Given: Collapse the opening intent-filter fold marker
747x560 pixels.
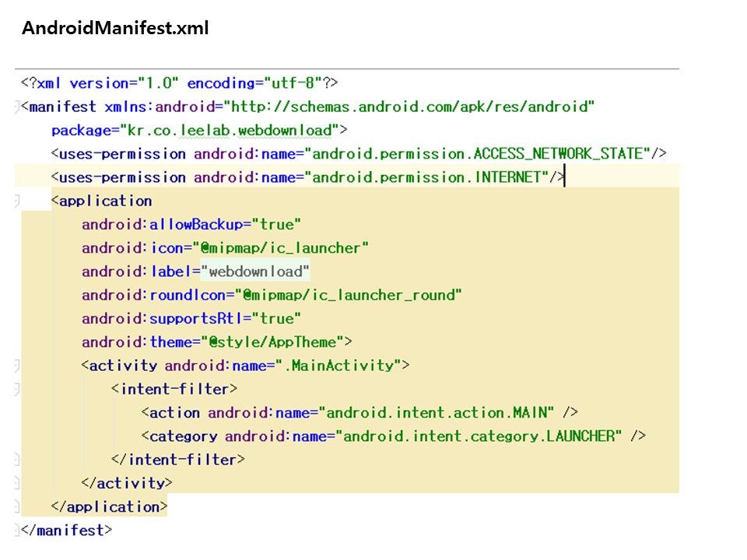Looking at the screenshot, I should coord(18,389).
